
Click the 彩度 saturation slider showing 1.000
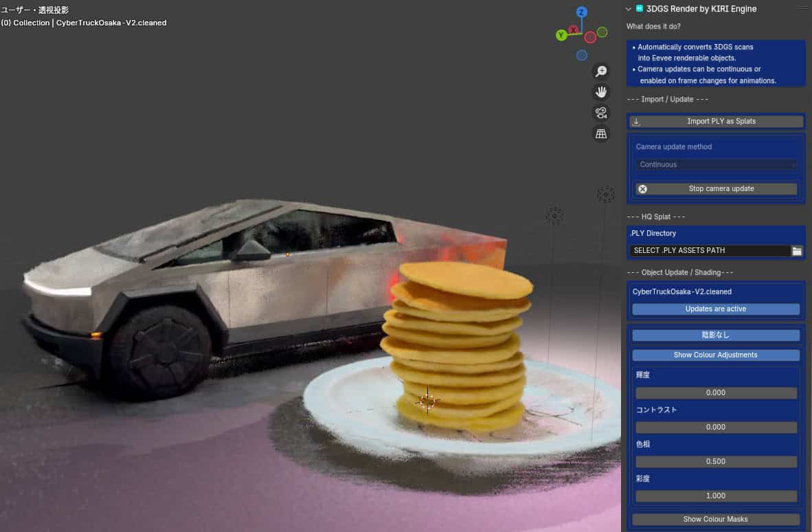click(x=717, y=496)
